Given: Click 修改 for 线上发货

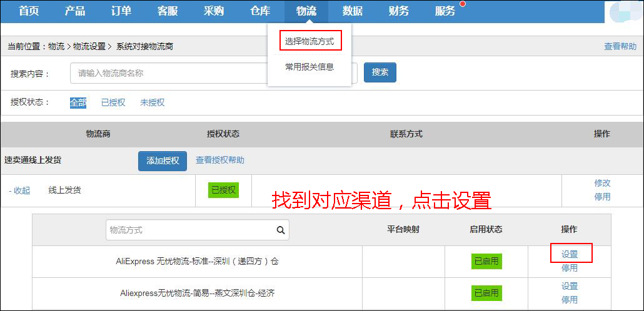Looking at the screenshot, I should tap(602, 183).
